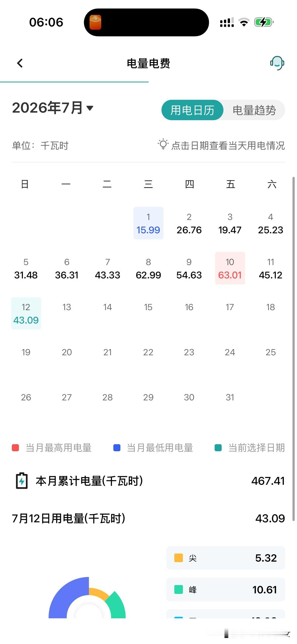Tap date 25 in calendar
Viewport: 297px width, 644px height.
click(271, 352)
